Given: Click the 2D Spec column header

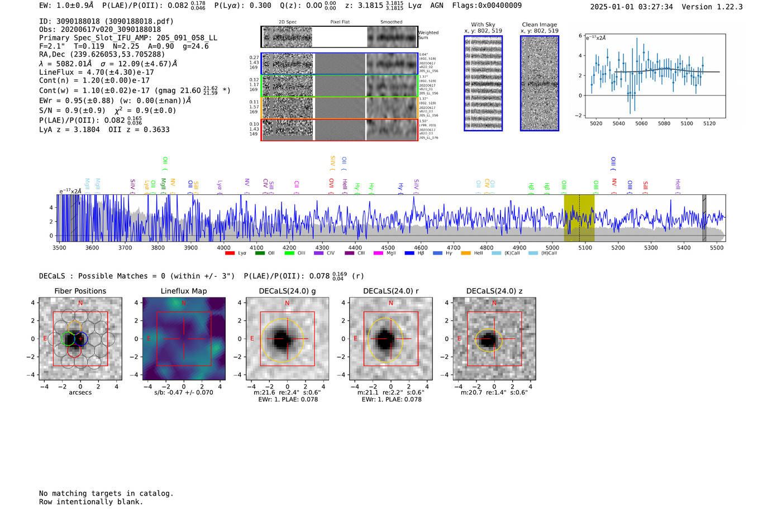Looking at the screenshot, I should tap(288, 22).
